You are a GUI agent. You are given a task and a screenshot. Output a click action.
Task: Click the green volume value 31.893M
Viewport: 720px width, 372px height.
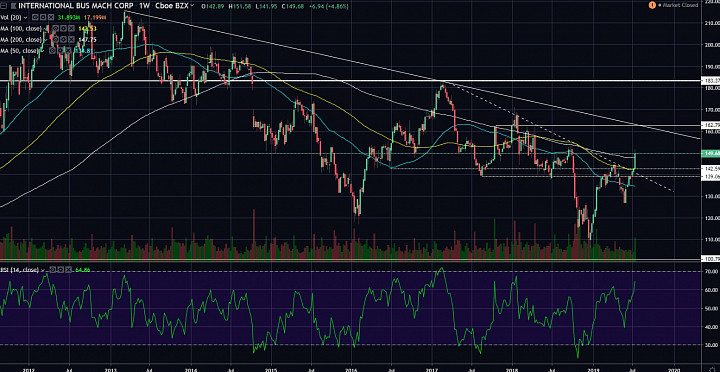(x=69, y=17)
